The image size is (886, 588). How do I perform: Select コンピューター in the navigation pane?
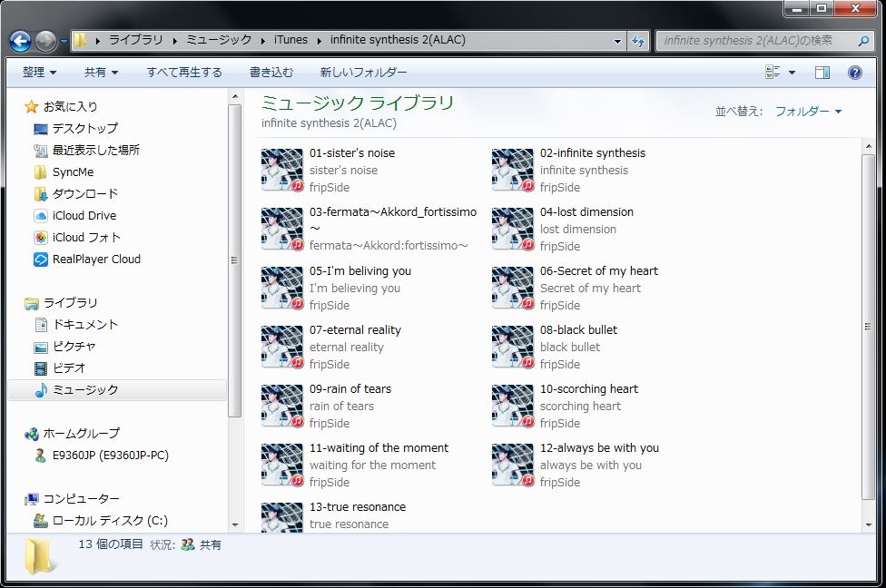(x=82, y=499)
